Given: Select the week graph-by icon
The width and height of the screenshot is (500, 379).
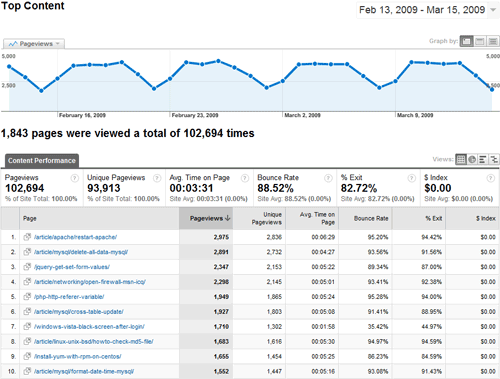Looking at the screenshot, I should tap(480, 41).
